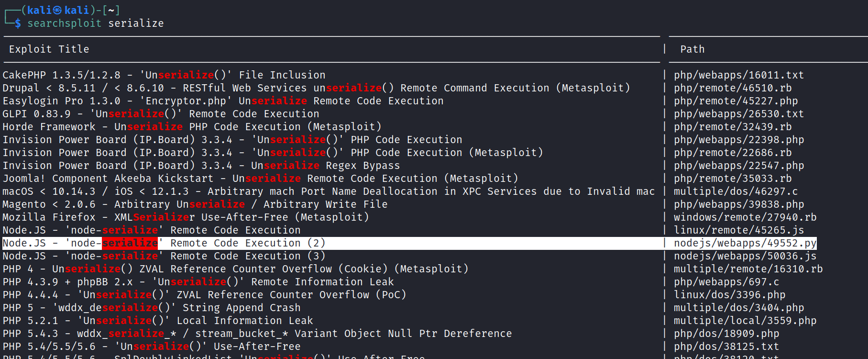
Task: Click the highlighted nodejs/webapps/49552.py path
Action: (x=745, y=243)
